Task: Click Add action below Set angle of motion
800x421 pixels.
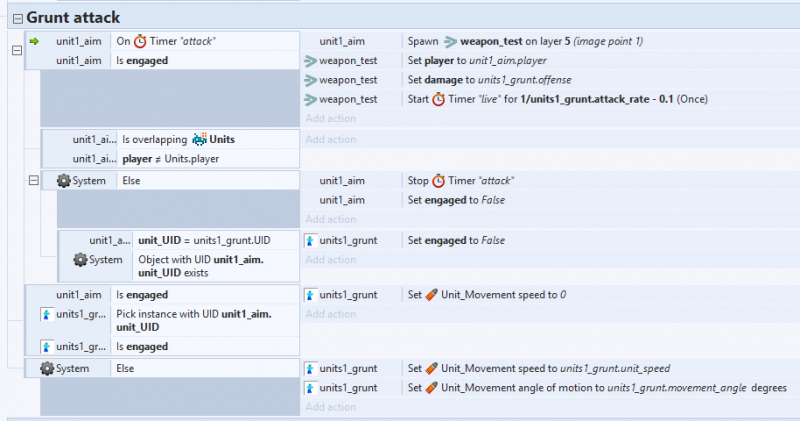Action: point(331,407)
